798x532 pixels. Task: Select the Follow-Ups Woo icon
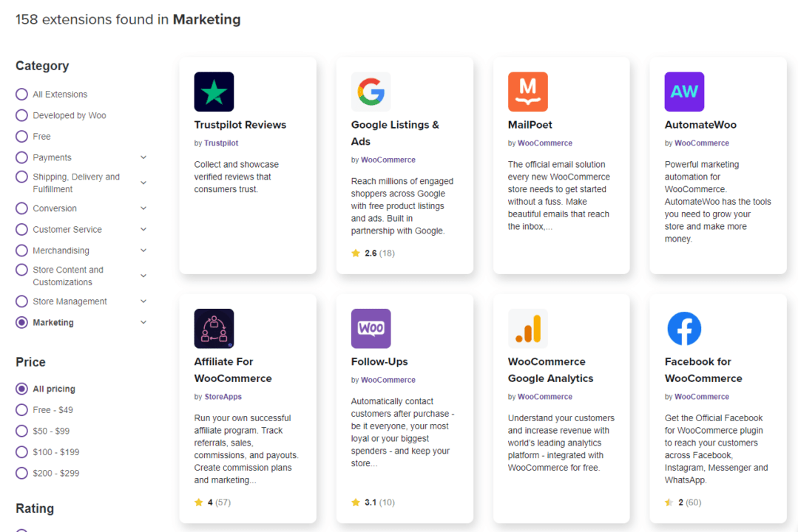371,328
